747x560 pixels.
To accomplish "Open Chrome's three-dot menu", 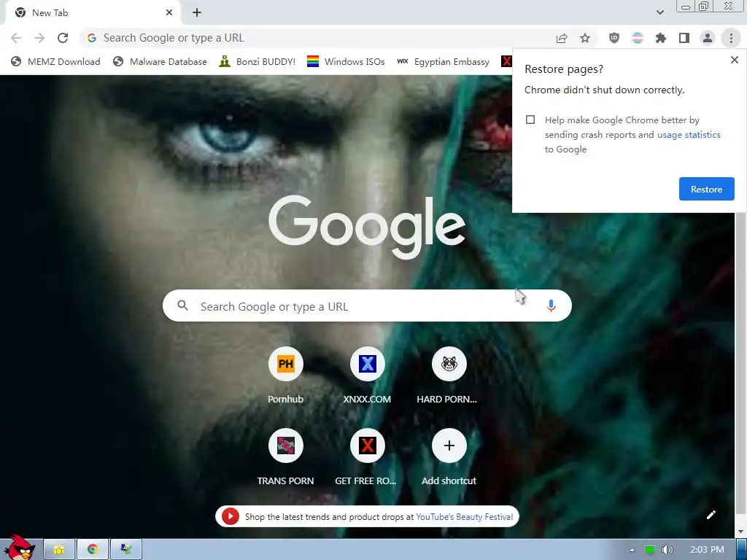I will point(731,38).
